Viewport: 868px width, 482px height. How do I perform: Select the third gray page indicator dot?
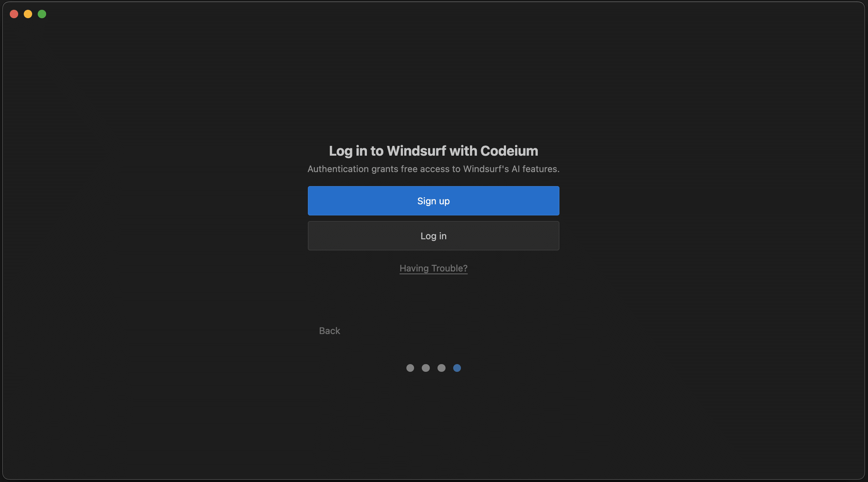coord(441,368)
